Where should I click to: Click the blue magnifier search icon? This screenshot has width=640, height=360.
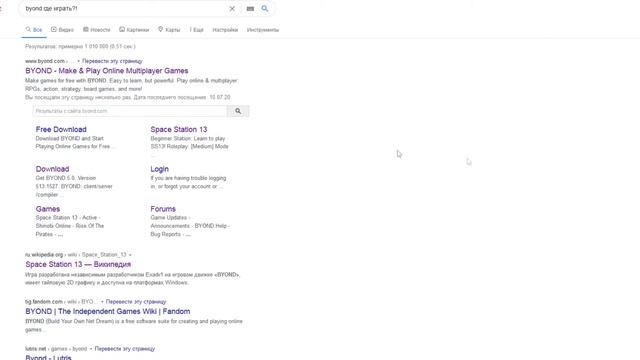(265, 8)
